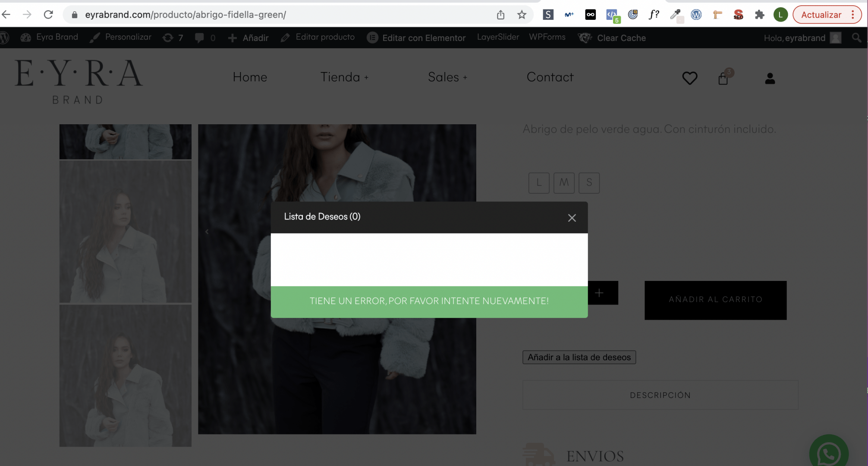
Task: Open the shopping bag cart icon
Action: [x=723, y=78]
